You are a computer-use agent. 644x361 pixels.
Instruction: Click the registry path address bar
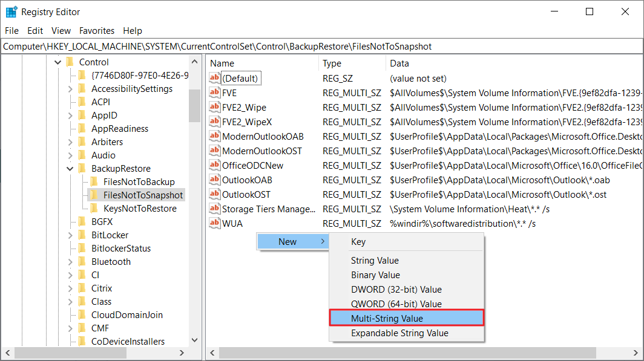[x=242, y=46]
